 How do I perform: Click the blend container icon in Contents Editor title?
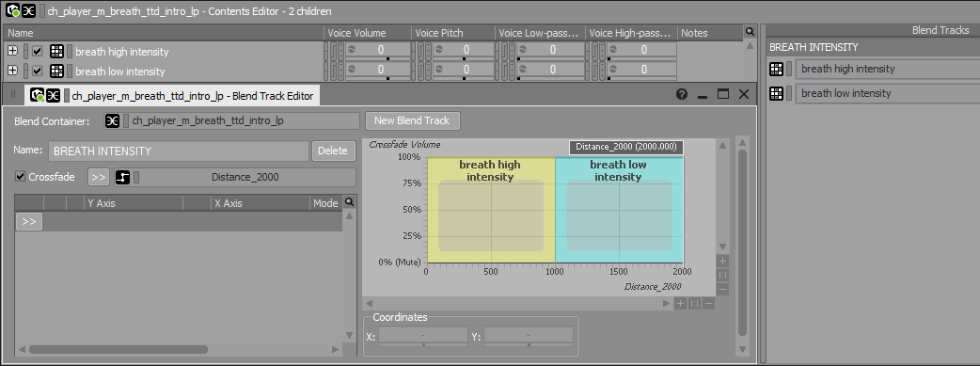point(28,11)
